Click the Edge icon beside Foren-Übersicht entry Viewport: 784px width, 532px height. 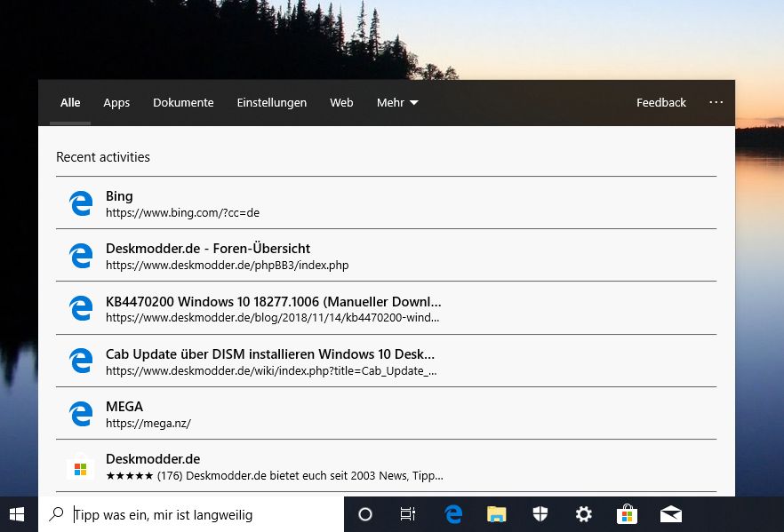pyautogui.click(x=81, y=256)
